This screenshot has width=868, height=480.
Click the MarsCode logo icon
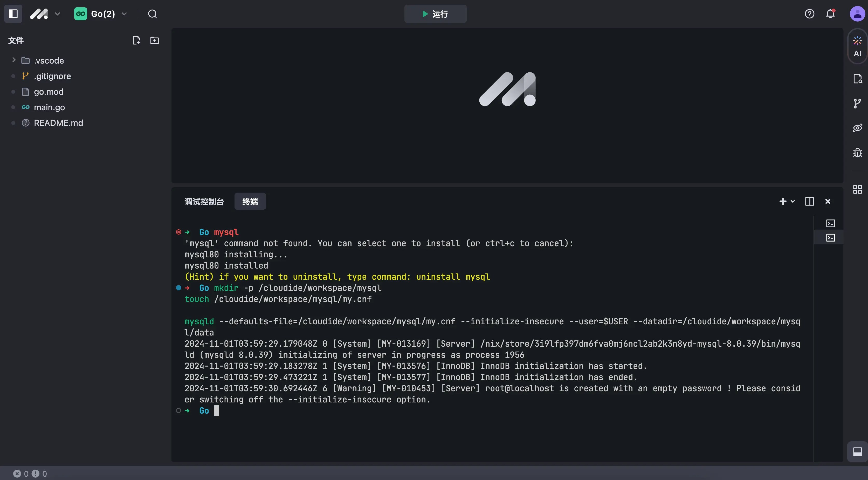tap(39, 14)
